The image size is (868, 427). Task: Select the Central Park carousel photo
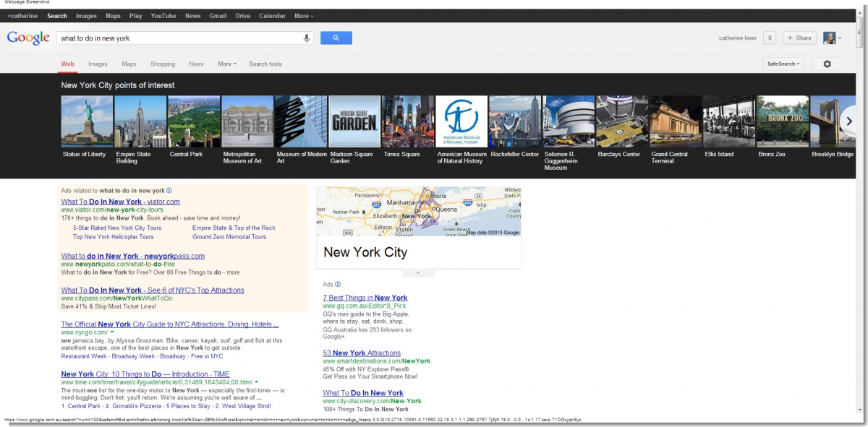(x=194, y=121)
